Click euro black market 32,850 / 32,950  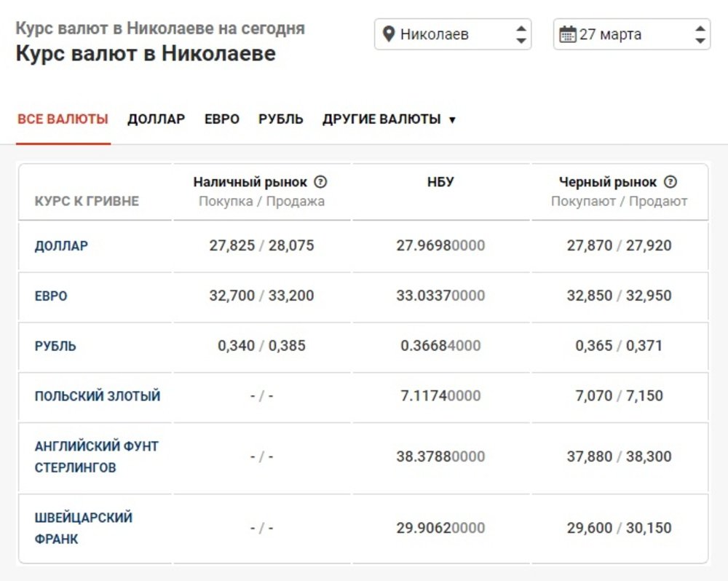tap(619, 296)
